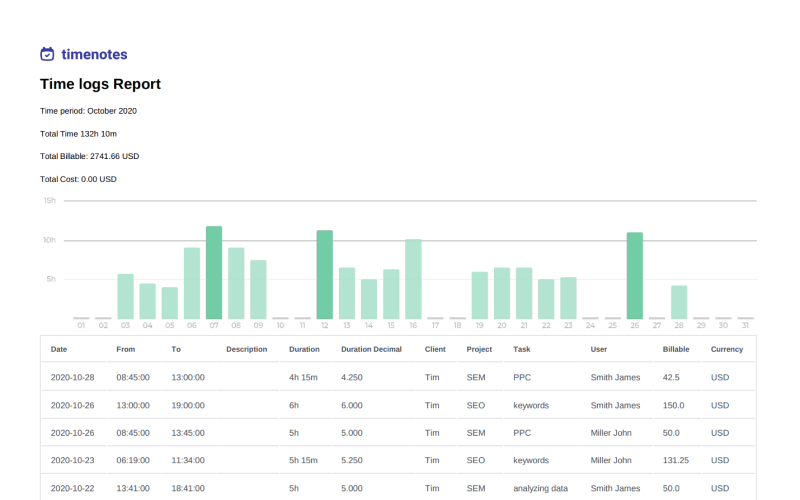Click Miller John in 2020-10-23 row

pyautogui.click(x=611, y=460)
